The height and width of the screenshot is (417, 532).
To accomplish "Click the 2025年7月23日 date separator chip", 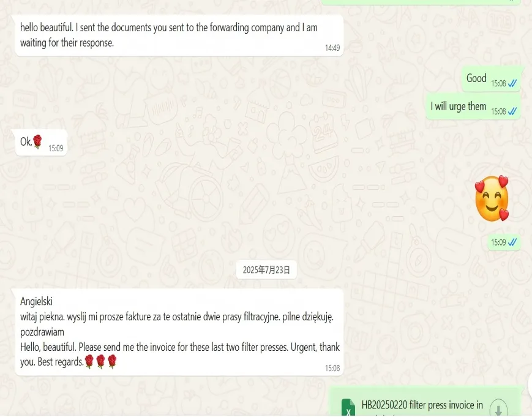I will pos(266,270).
